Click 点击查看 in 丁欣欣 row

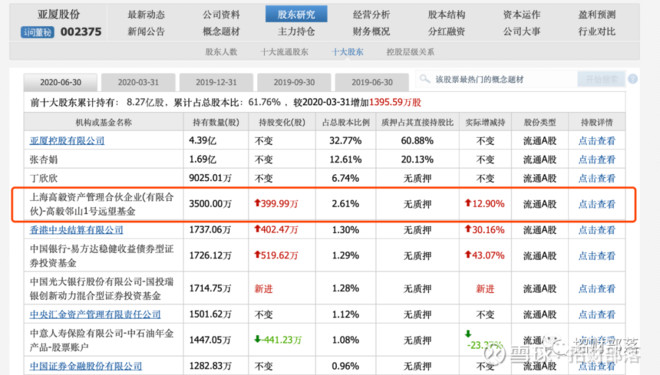(x=596, y=178)
